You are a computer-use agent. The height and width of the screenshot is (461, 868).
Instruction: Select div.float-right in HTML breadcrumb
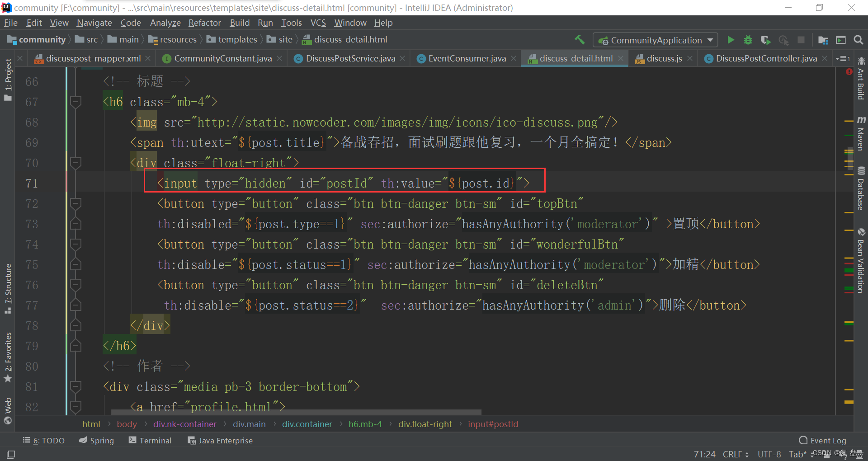[425, 424]
